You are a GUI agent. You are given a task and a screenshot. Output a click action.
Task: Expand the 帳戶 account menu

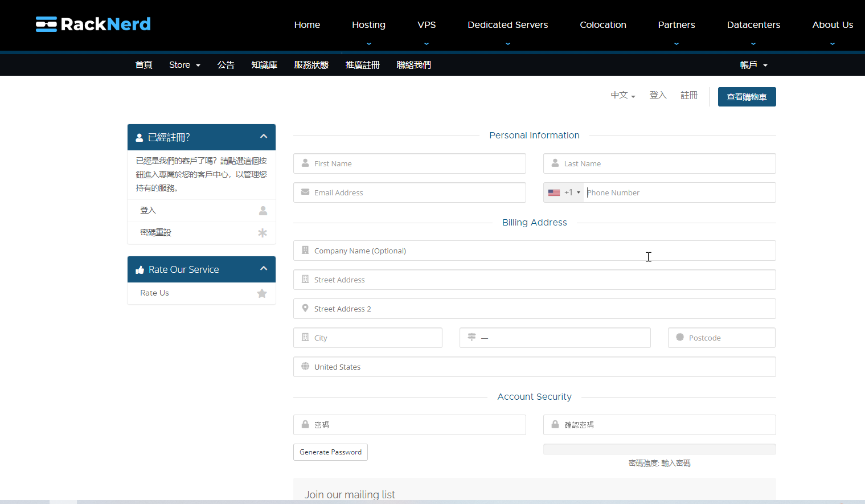coord(753,65)
